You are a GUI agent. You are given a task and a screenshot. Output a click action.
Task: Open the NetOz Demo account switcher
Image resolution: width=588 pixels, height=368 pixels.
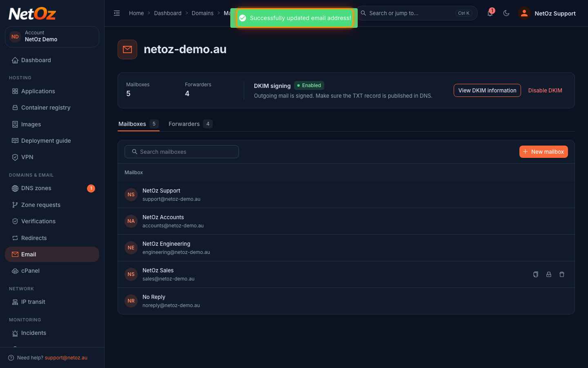pyautogui.click(x=52, y=36)
